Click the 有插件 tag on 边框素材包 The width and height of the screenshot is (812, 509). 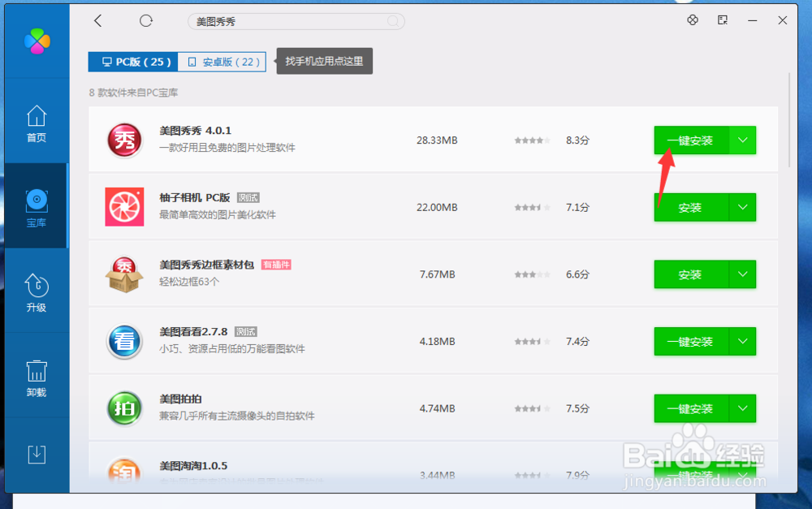coord(276,265)
